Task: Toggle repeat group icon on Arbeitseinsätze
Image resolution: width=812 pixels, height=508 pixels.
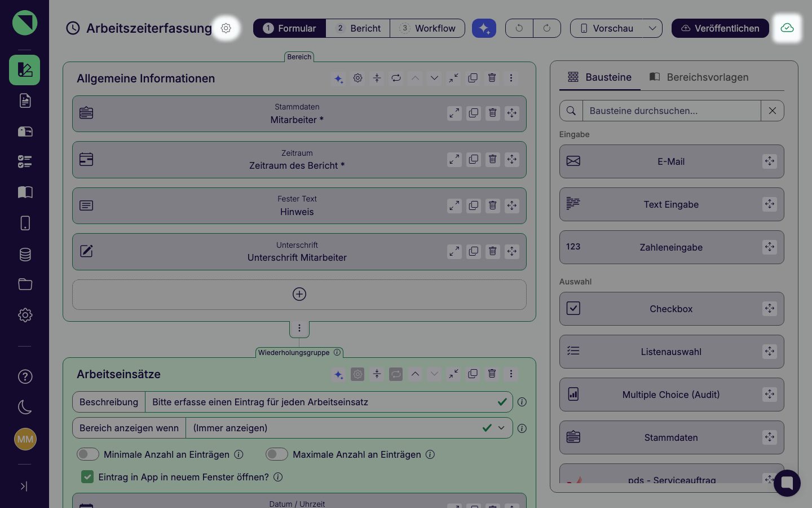Action: tap(396, 374)
